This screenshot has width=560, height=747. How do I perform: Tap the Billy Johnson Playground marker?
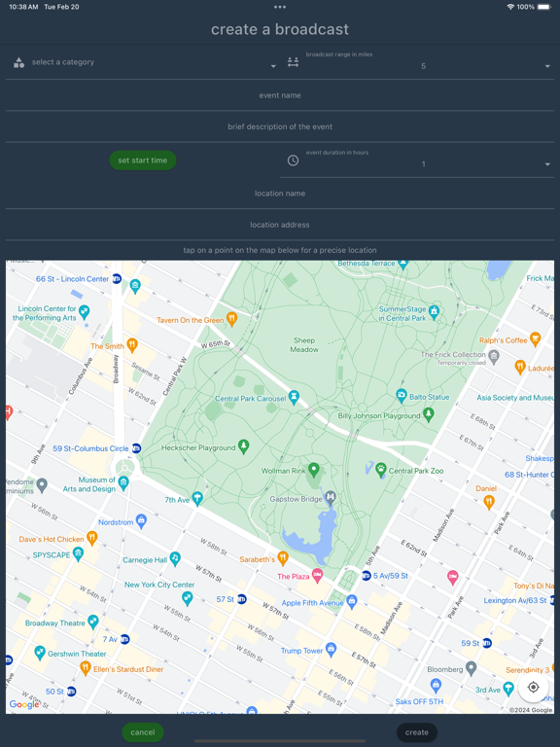(429, 414)
